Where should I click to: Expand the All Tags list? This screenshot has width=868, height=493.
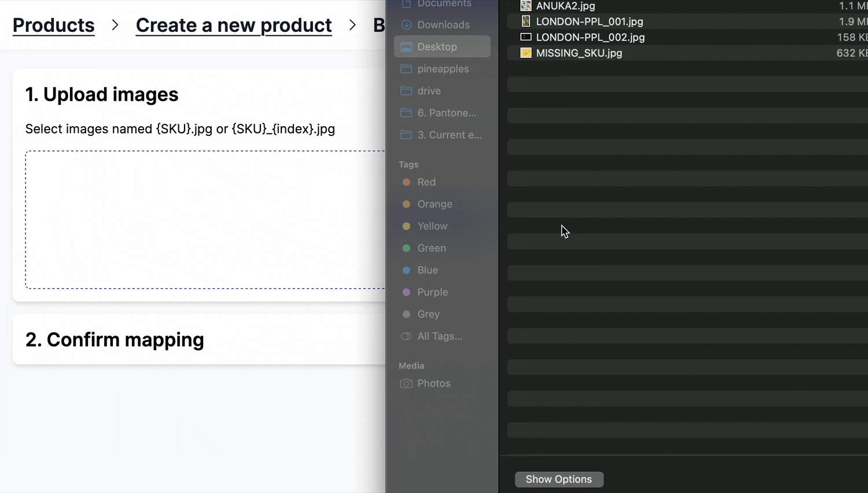(439, 336)
